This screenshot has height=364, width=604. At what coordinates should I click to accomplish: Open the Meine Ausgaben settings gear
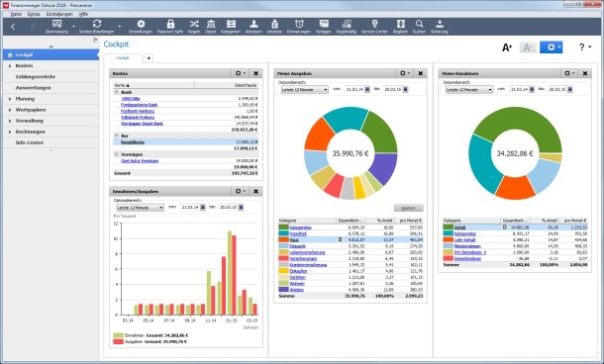click(405, 73)
